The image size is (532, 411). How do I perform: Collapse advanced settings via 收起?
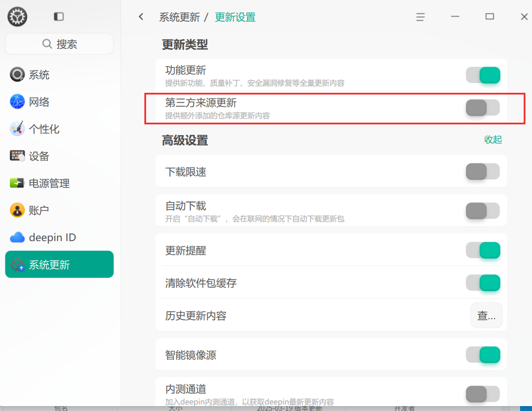click(493, 140)
